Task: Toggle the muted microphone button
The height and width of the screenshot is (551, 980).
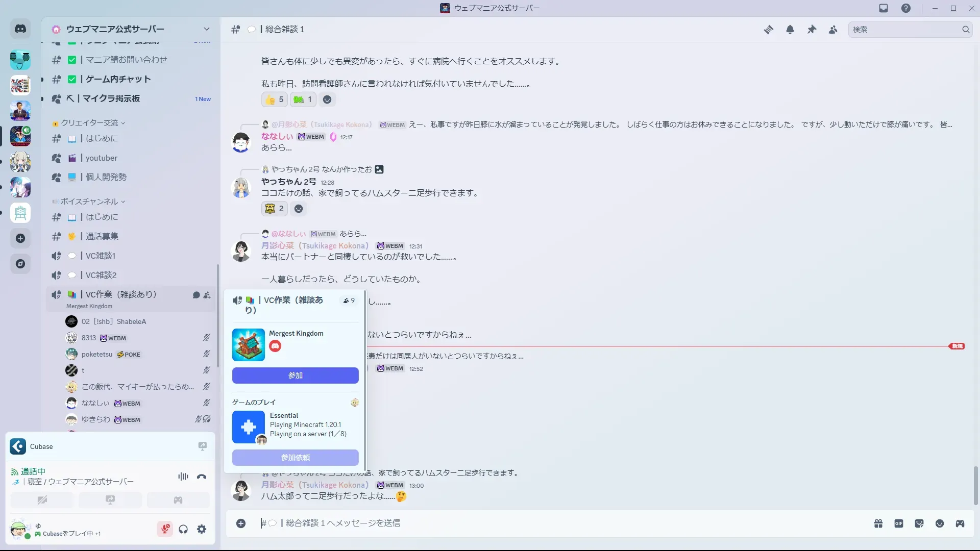Action: pos(165,529)
